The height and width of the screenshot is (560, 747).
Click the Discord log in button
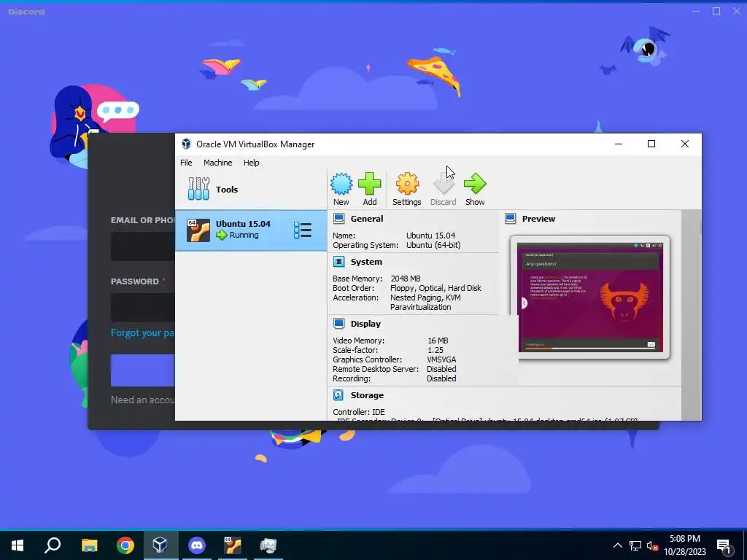point(143,370)
